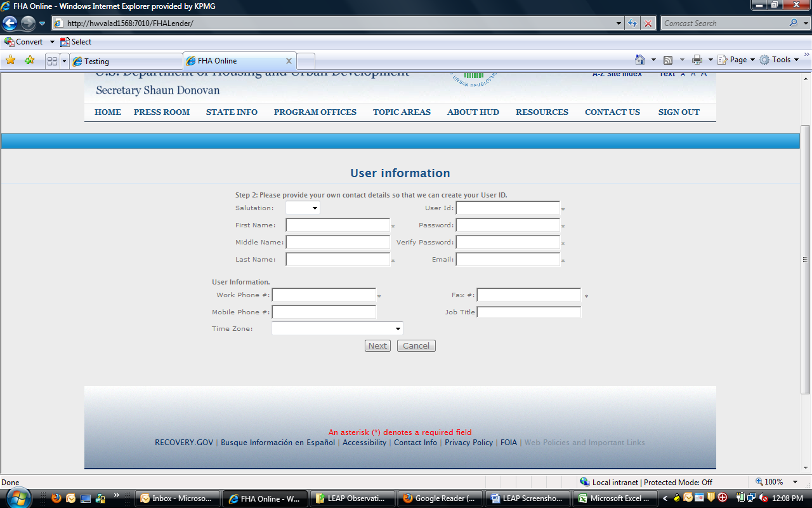Open the Home button dropdown arrow
812x508 pixels.
pos(654,60)
